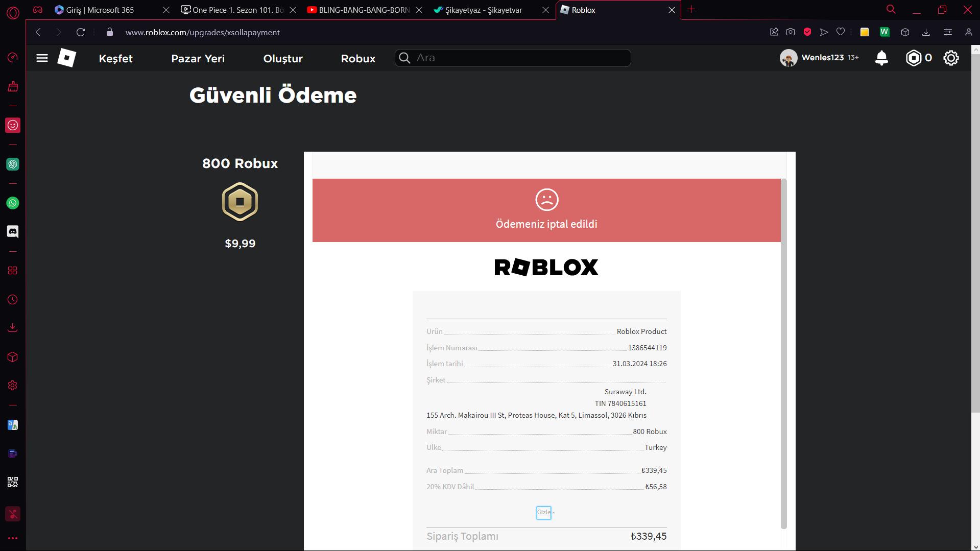Image resolution: width=980 pixels, height=551 pixels.
Task: Click the payment receipt scrollbar
Action: (784, 353)
